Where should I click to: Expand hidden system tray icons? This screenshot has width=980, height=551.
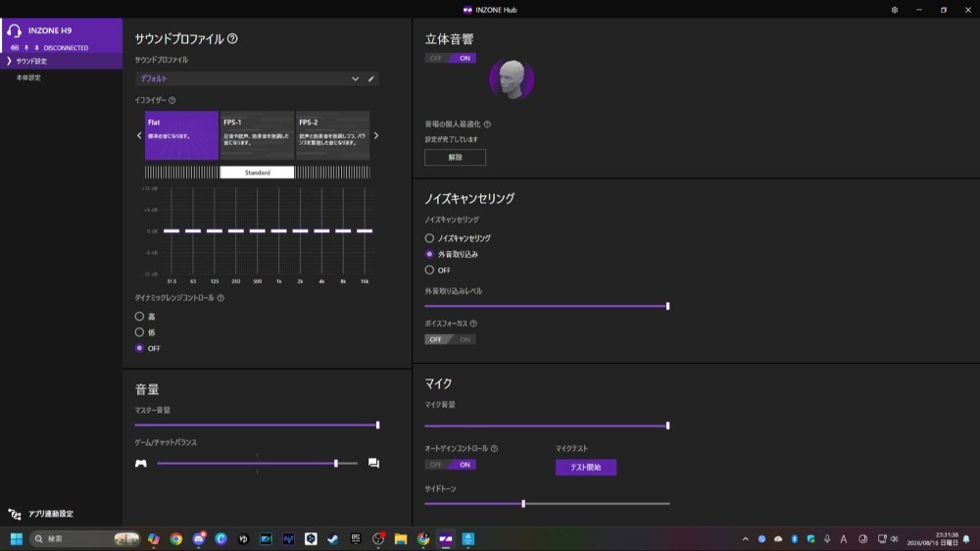tap(745, 538)
